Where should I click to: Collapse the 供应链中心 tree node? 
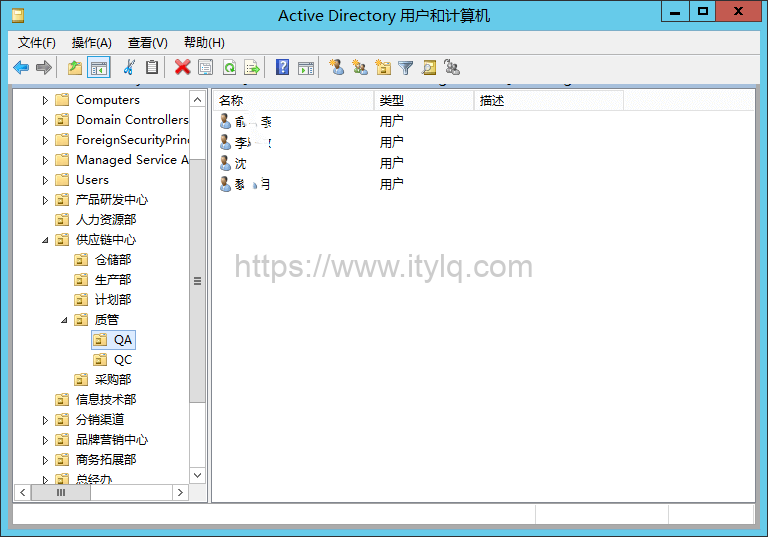point(45,240)
